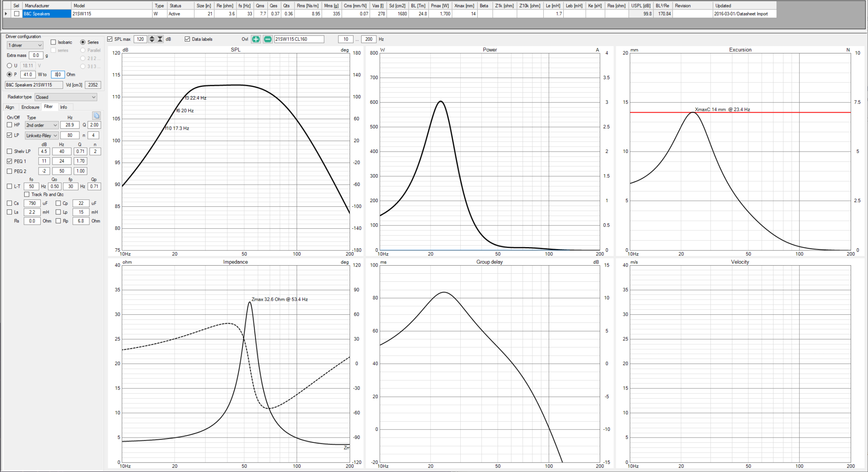The height and width of the screenshot is (472, 868).
Task: Disable the PEQ 1 checkbox
Action: coord(10,161)
